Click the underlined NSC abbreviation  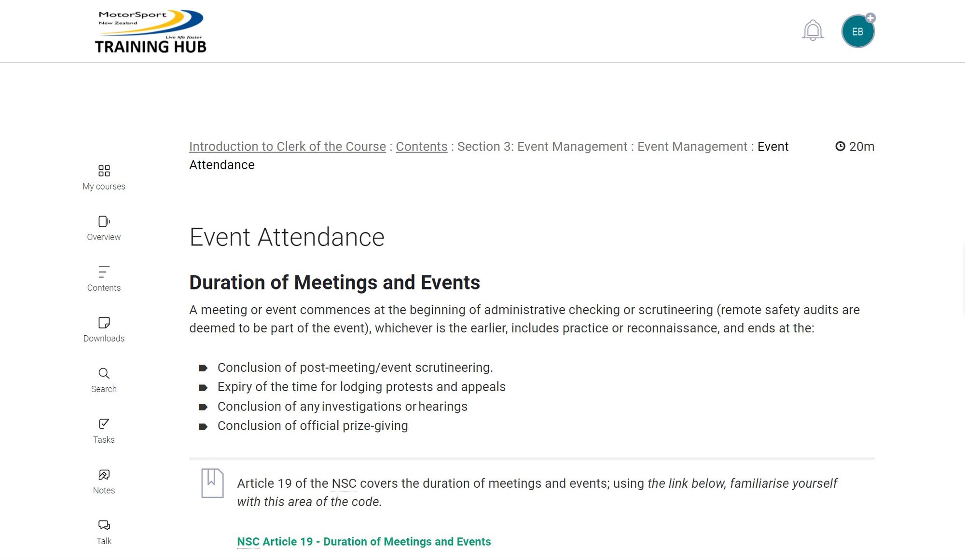(x=344, y=484)
